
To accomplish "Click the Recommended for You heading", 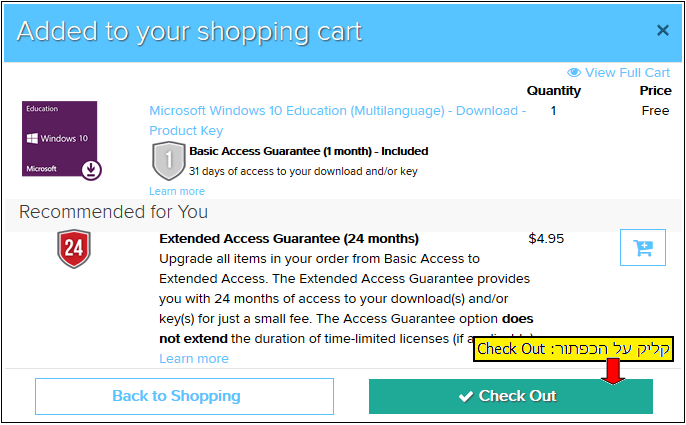I will tap(113, 212).
